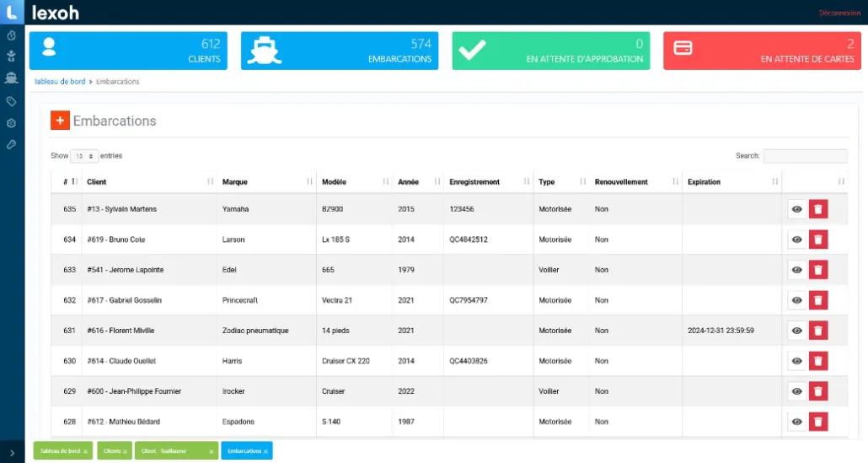Select the Tableau de bord bottom tab

pos(61,451)
